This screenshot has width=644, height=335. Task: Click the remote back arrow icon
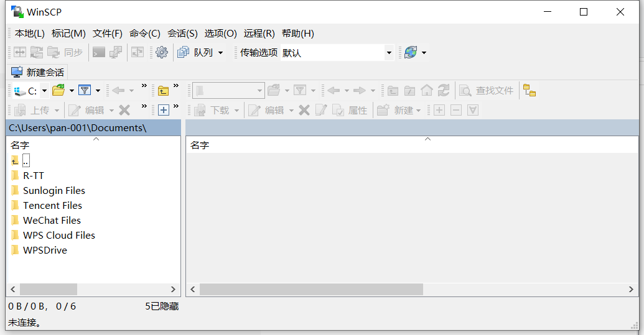coord(334,90)
